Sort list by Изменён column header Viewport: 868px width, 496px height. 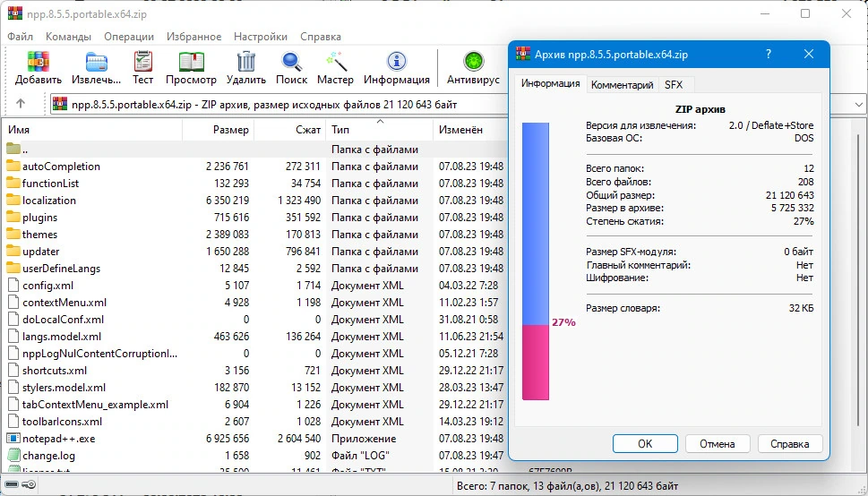470,130
